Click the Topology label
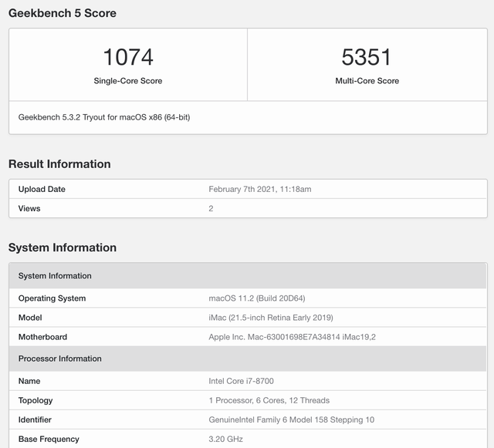This screenshot has width=494, height=448. 36,400
